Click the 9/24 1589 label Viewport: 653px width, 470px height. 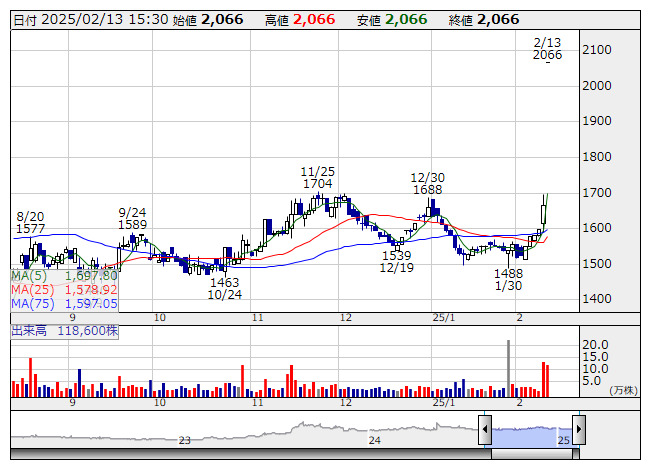132,219
